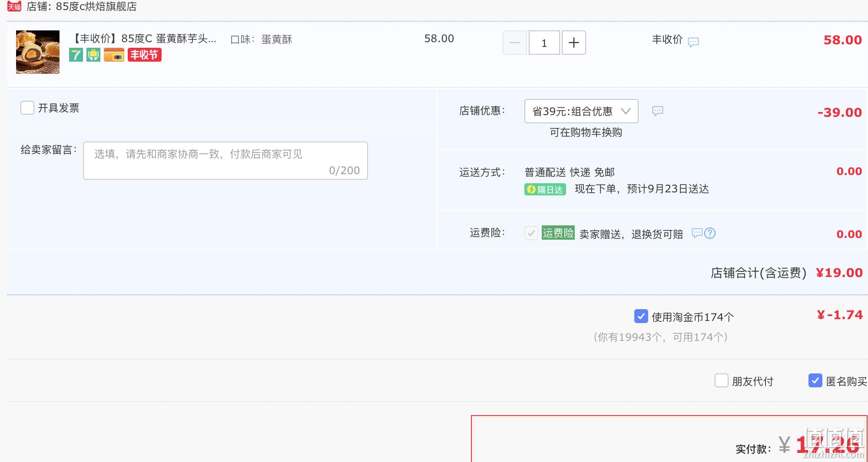Image resolution: width=868 pixels, height=462 pixels.
Task: Click the comment bubble icon after 退换货可赔
Action: pyautogui.click(x=697, y=233)
